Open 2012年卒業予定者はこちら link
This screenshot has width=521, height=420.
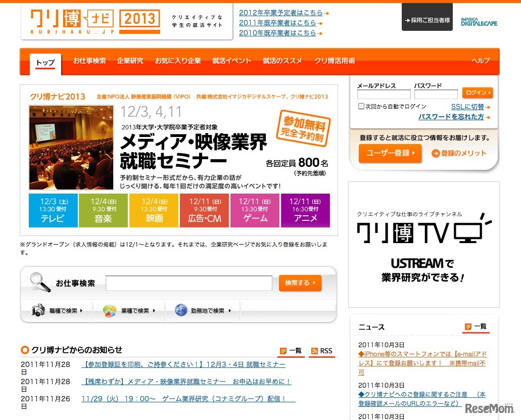281,13
